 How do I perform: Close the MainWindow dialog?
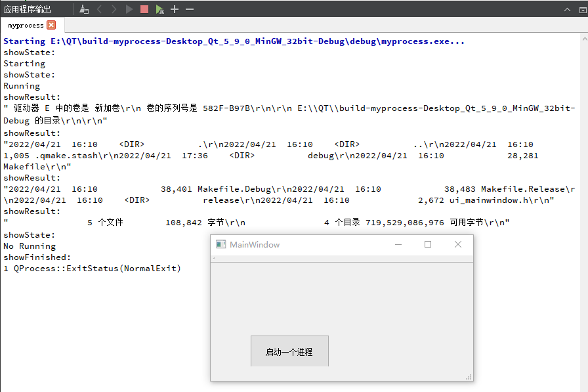point(458,244)
